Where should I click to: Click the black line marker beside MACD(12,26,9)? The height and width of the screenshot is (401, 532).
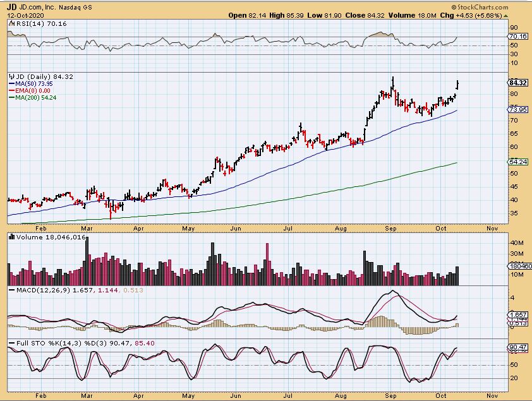[12, 290]
